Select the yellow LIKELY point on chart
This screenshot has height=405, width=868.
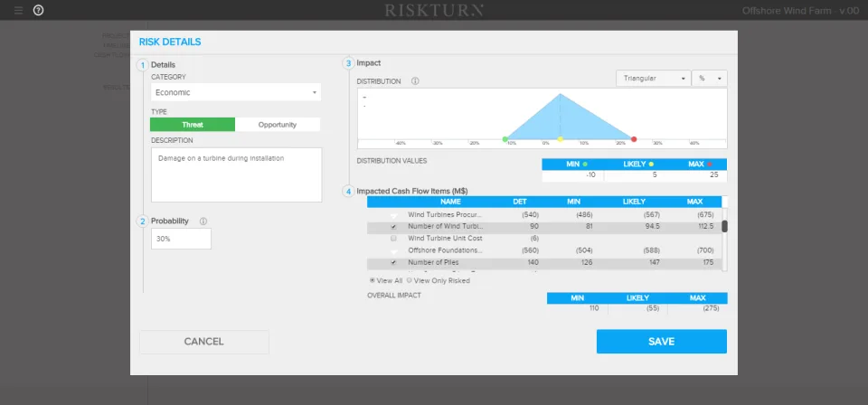[x=561, y=139]
